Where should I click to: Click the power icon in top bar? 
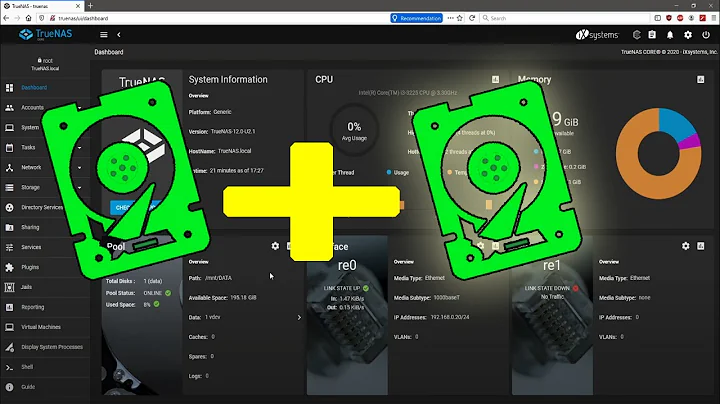[x=706, y=35]
